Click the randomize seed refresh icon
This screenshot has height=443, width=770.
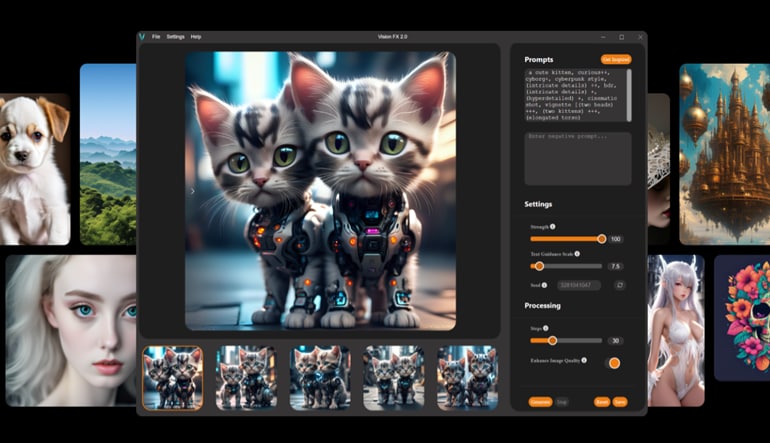click(x=620, y=285)
